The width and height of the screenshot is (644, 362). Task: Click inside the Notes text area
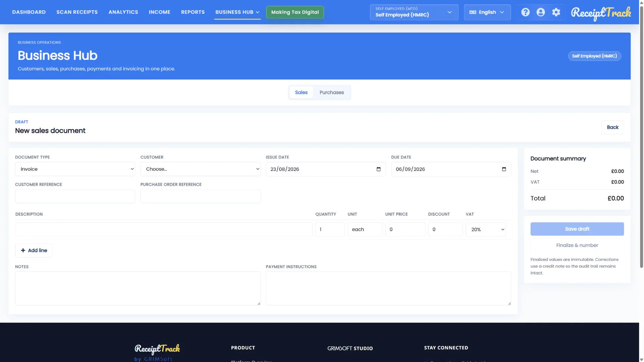138,288
